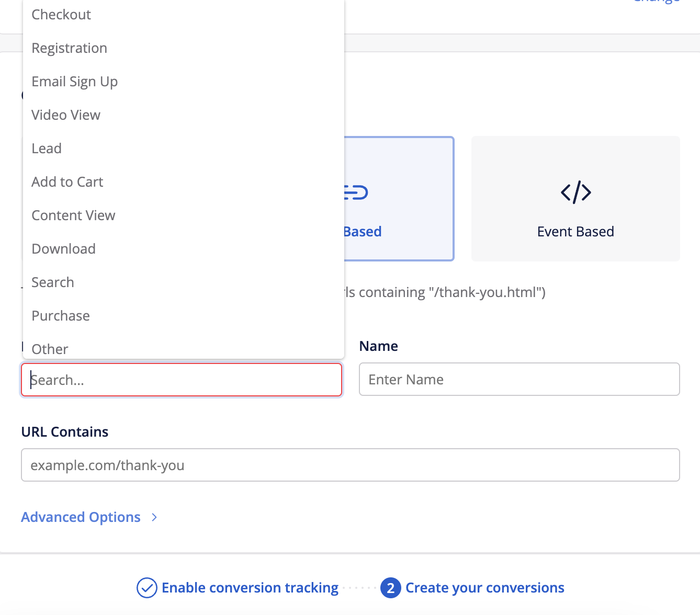Pick Email Sign Up option
Screen dimensions: 700x615
(x=74, y=82)
